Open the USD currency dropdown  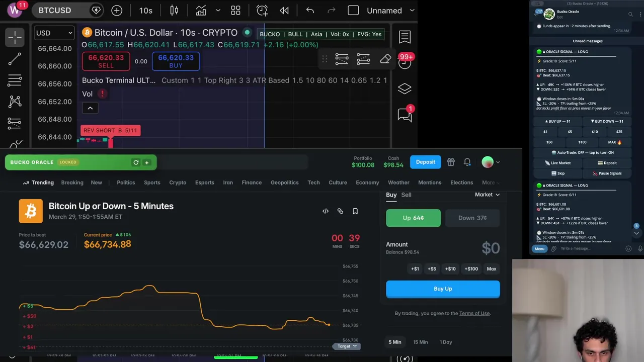54,33
